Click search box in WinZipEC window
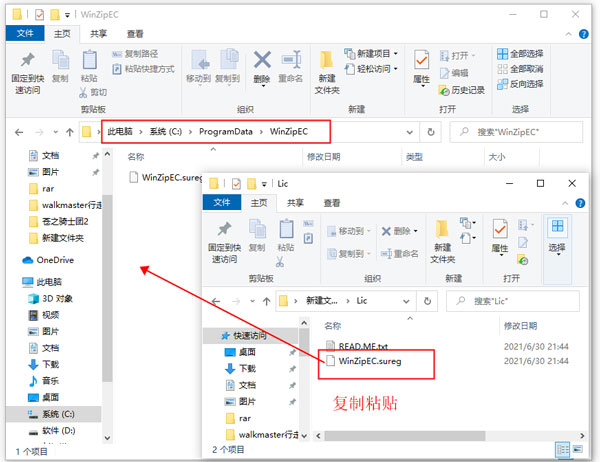 516,132
